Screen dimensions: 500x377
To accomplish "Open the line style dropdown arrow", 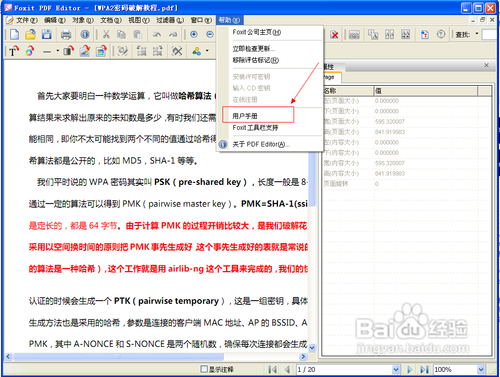I will coord(58,51).
